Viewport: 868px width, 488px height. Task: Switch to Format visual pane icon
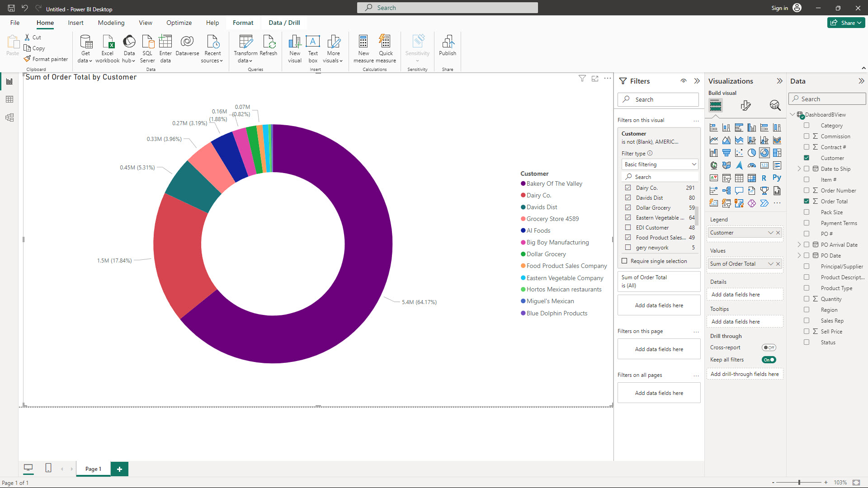745,106
